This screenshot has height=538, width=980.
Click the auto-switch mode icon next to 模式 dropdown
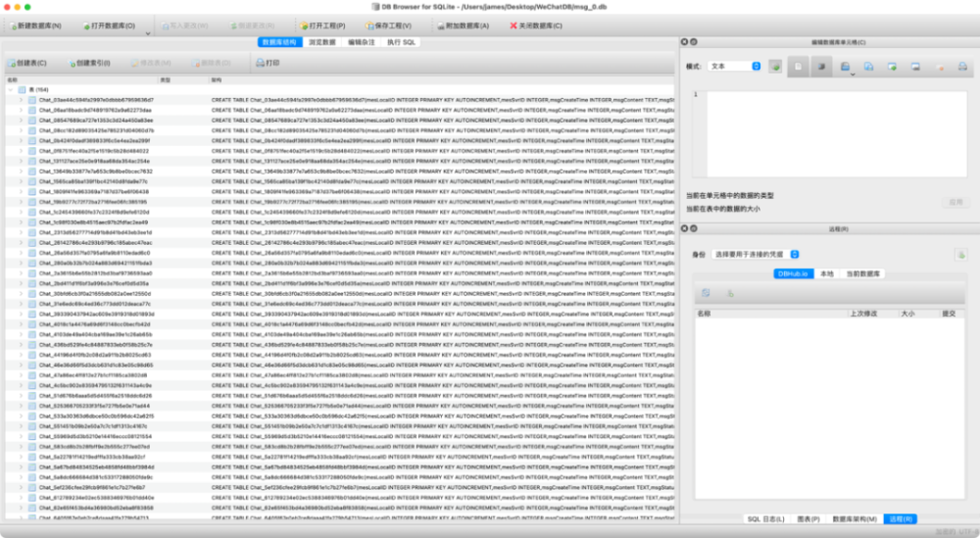tap(775, 67)
